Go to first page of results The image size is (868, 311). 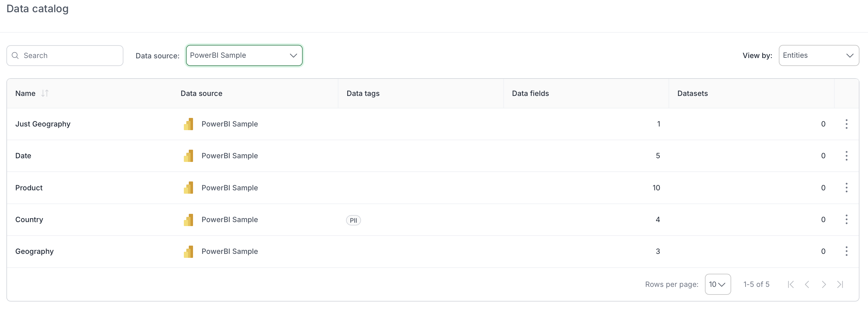pyautogui.click(x=791, y=284)
